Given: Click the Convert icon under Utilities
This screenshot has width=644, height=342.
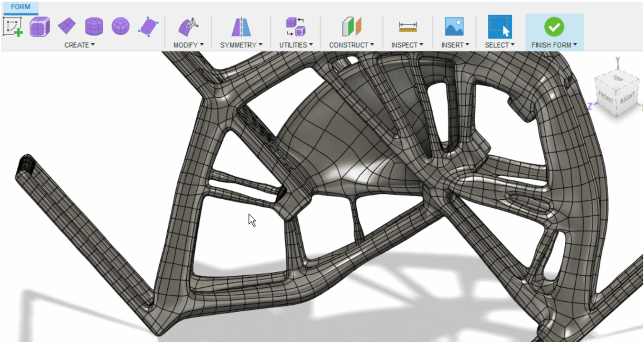Looking at the screenshot, I should pos(296,26).
